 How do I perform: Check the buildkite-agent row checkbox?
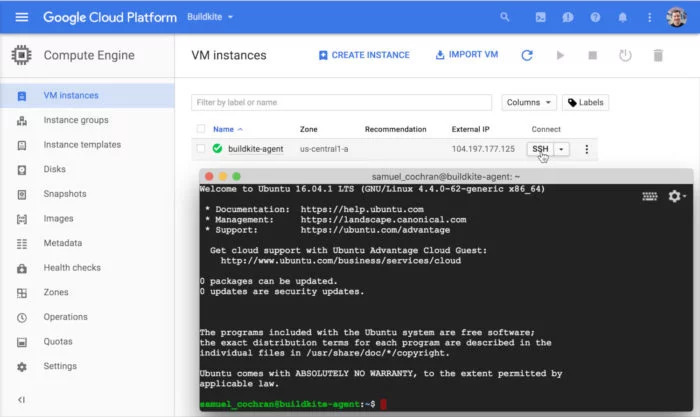(201, 149)
